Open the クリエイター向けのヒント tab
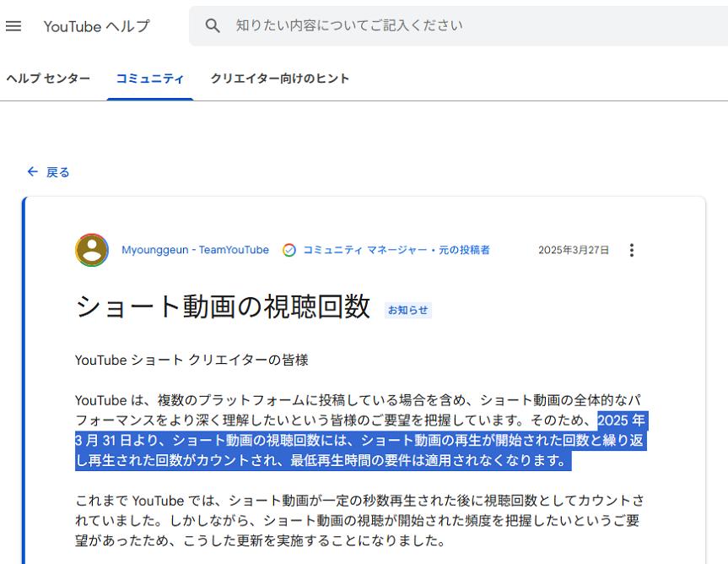The image size is (728, 564). pos(279,79)
